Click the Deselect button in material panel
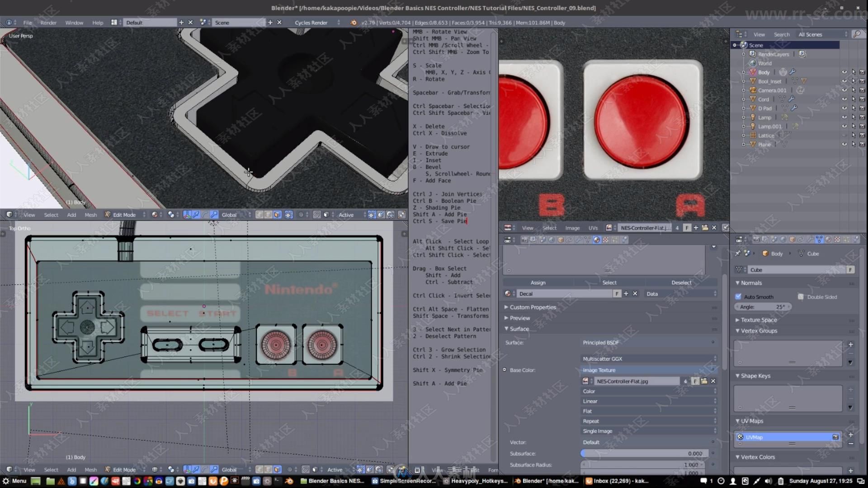The image size is (868, 488). pyautogui.click(x=681, y=282)
